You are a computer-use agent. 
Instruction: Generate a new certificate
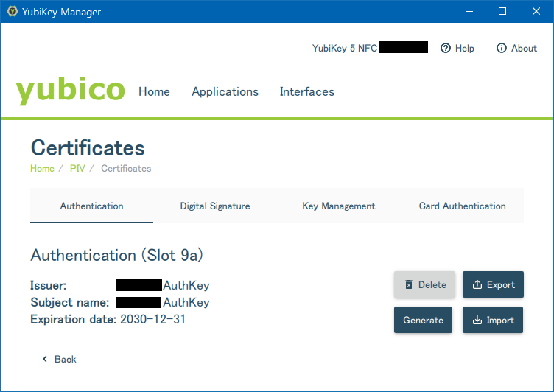pos(423,320)
